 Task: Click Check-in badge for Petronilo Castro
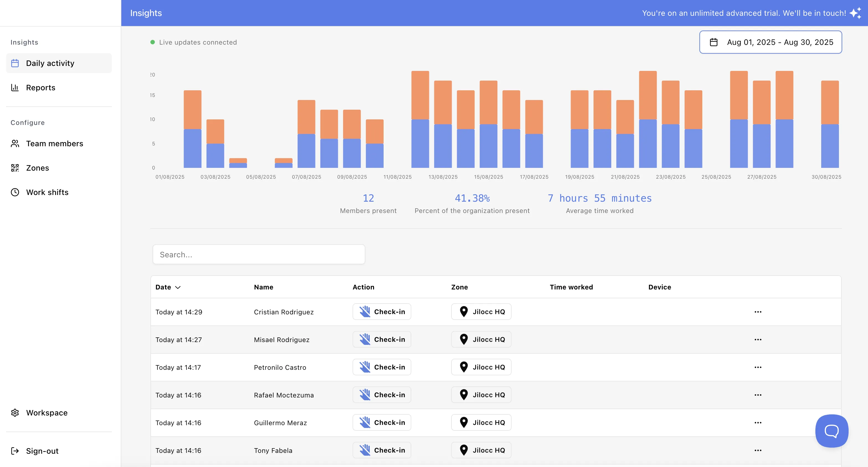click(381, 367)
